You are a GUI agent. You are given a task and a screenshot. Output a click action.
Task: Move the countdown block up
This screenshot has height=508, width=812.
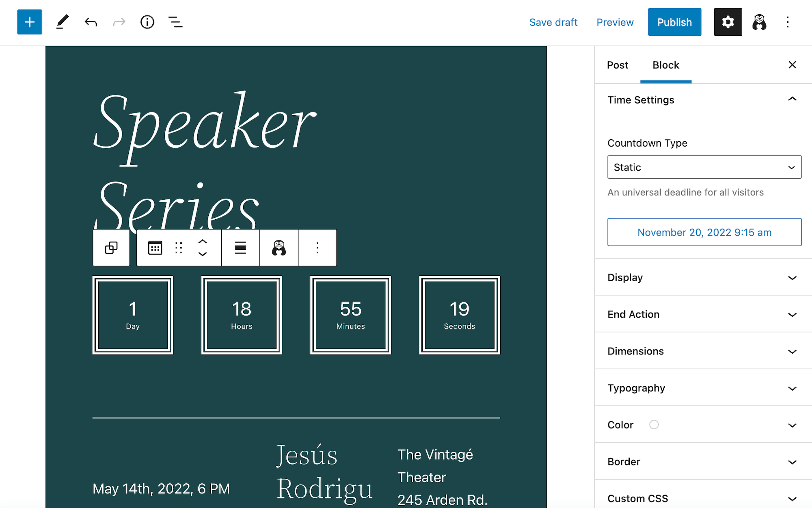(203, 241)
